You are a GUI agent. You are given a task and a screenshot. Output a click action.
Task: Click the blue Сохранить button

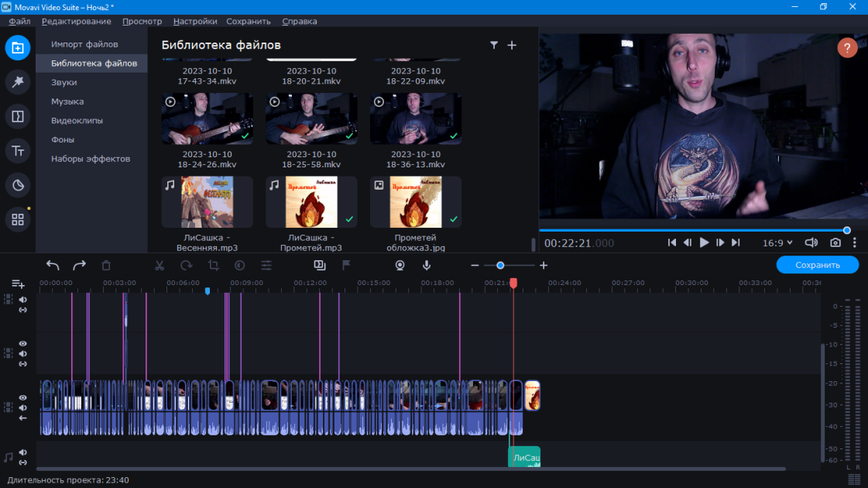(x=818, y=265)
